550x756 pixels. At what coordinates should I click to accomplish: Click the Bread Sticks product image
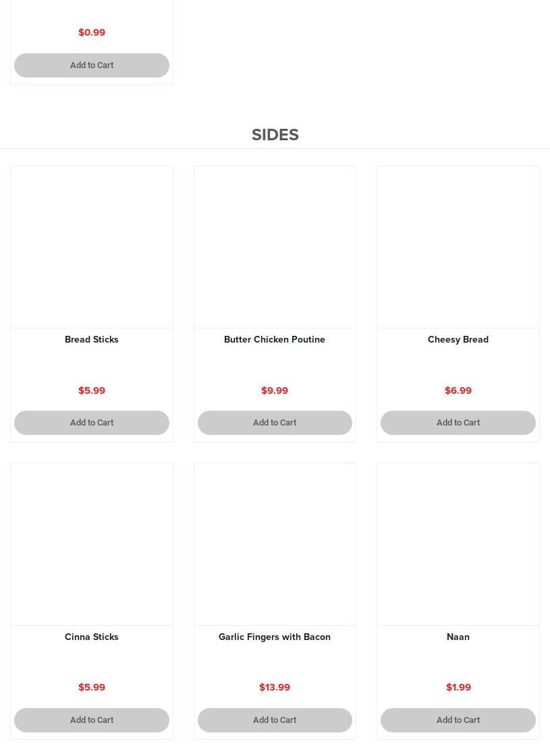click(x=92, y=248)
